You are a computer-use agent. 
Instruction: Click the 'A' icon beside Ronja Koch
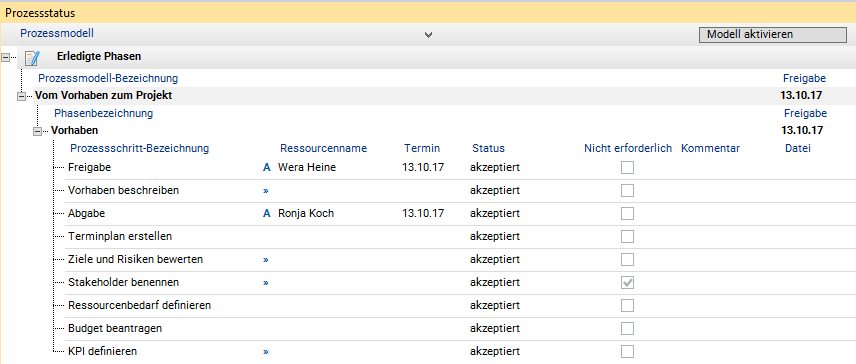(267, 213)
